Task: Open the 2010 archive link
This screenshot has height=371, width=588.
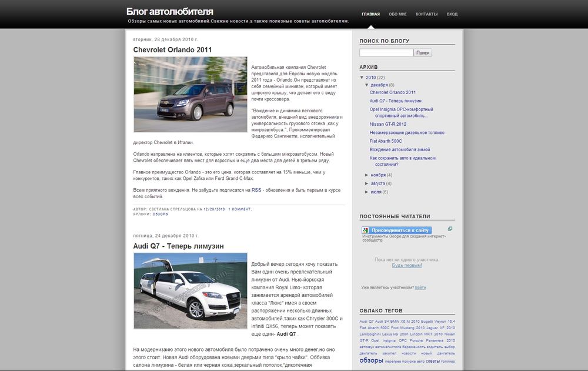Action: pyautogui.click(x=370, y=78)
